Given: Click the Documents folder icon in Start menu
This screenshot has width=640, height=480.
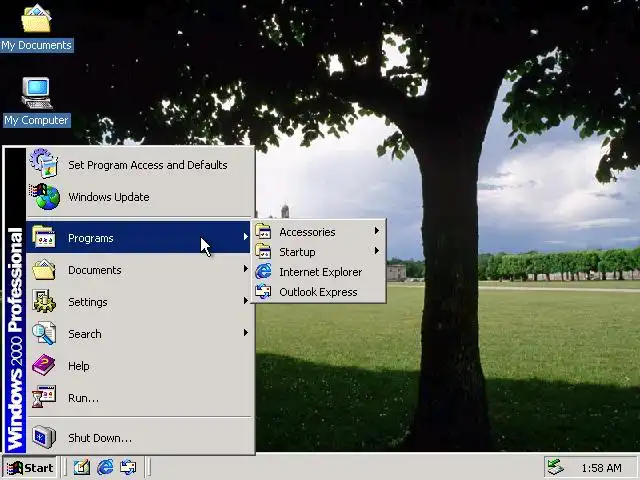Looking at the screenshot, I should coord(44,269).
